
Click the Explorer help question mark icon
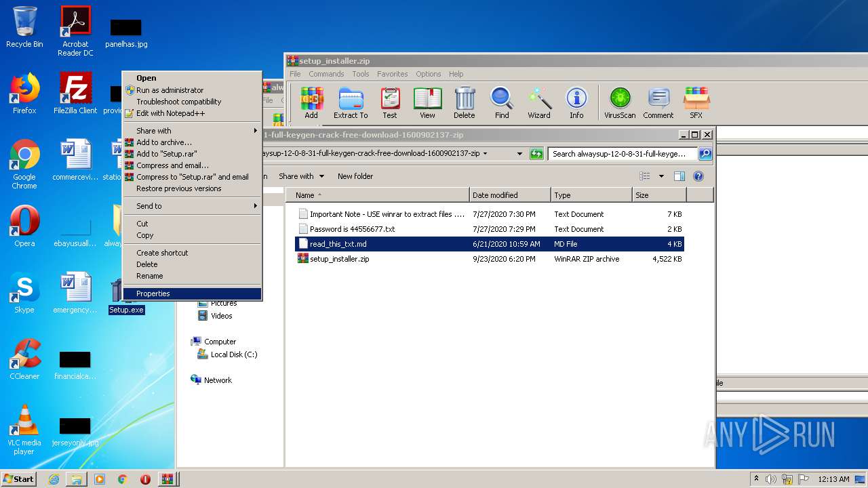[698, 176]
